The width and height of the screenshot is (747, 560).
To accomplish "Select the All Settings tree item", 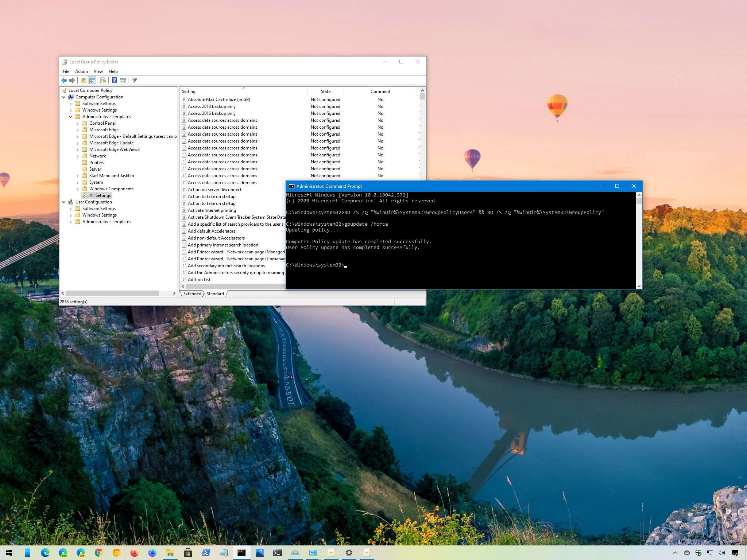I will coord(100,195).
